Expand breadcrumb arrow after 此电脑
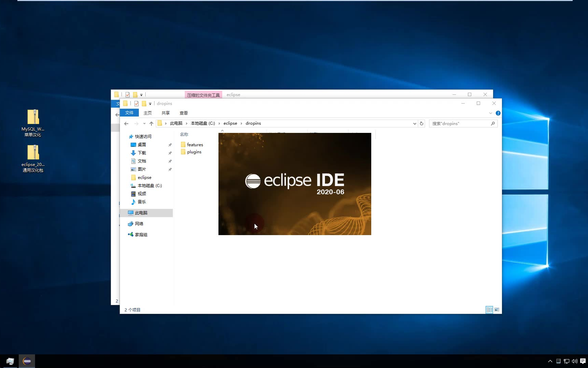 186,123
